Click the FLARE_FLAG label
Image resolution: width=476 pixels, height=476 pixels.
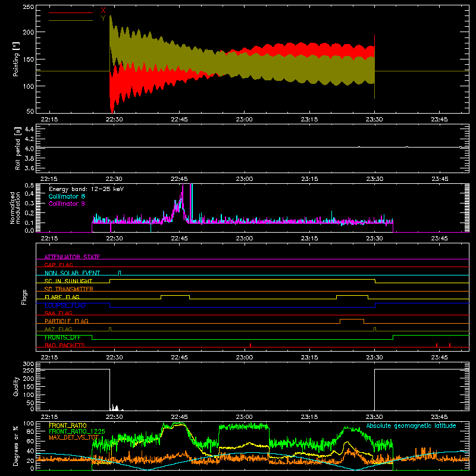click(62, 297)
